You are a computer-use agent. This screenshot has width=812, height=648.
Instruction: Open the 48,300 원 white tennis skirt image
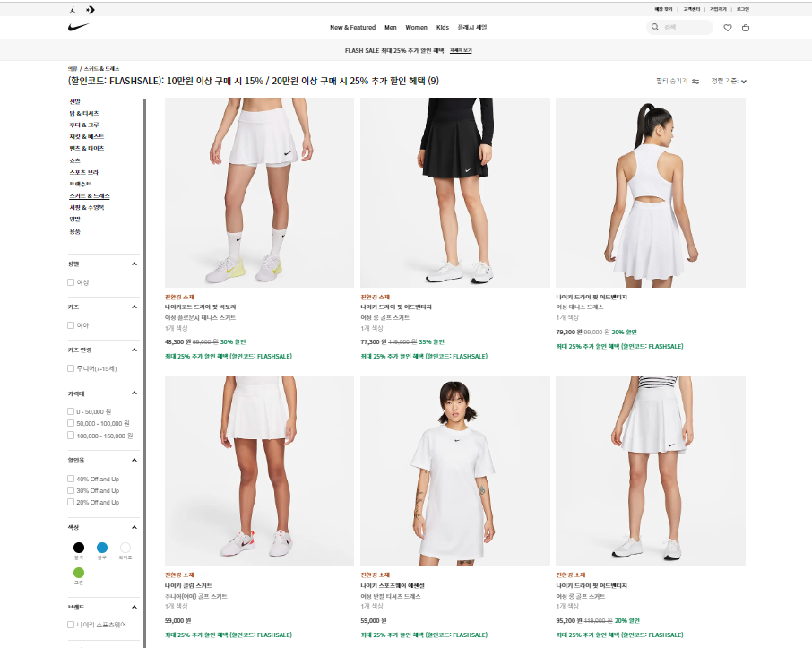[x=259, y=193]
